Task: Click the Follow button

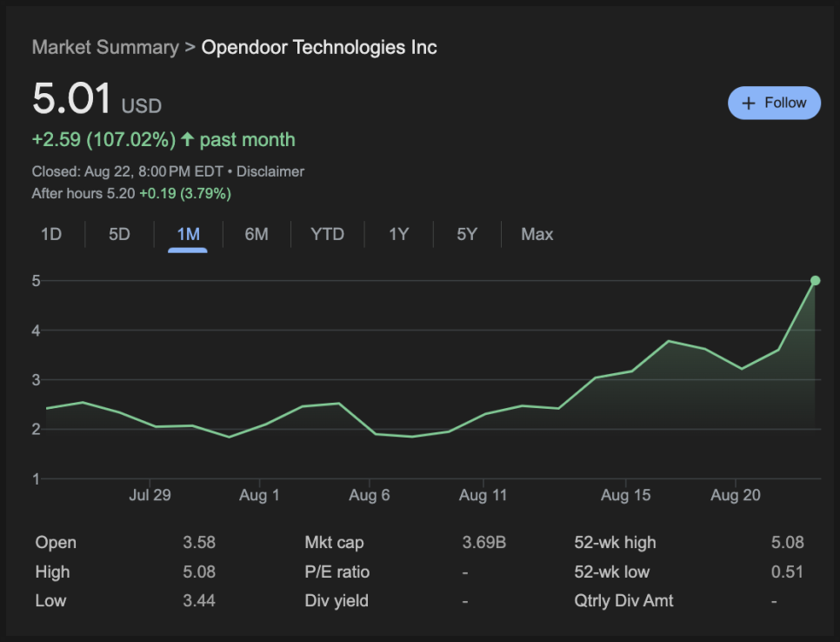Action: click(774, 103)
